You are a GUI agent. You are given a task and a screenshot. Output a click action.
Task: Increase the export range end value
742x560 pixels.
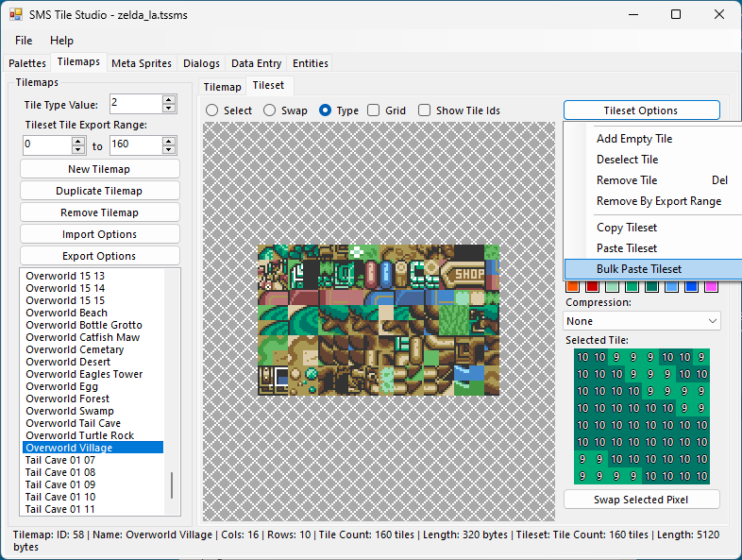tap(169, 141)
